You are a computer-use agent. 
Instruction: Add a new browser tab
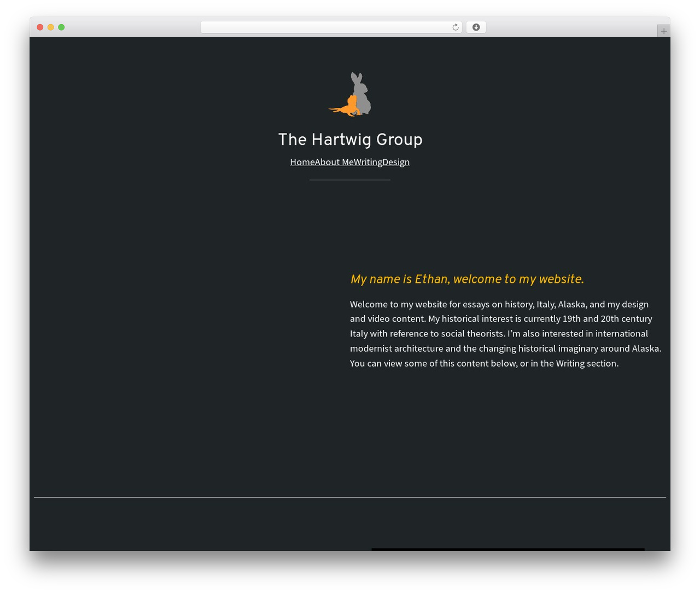click(663, 31)
